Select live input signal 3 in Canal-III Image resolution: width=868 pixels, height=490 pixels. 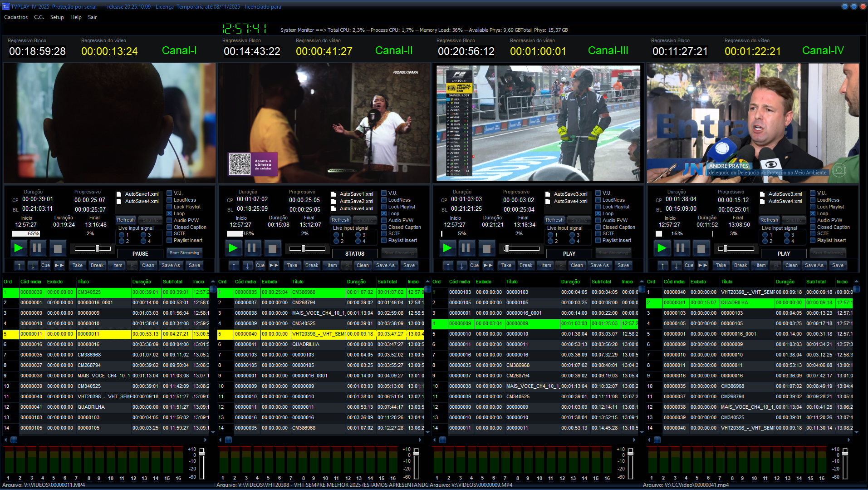[x=572, y=235]
